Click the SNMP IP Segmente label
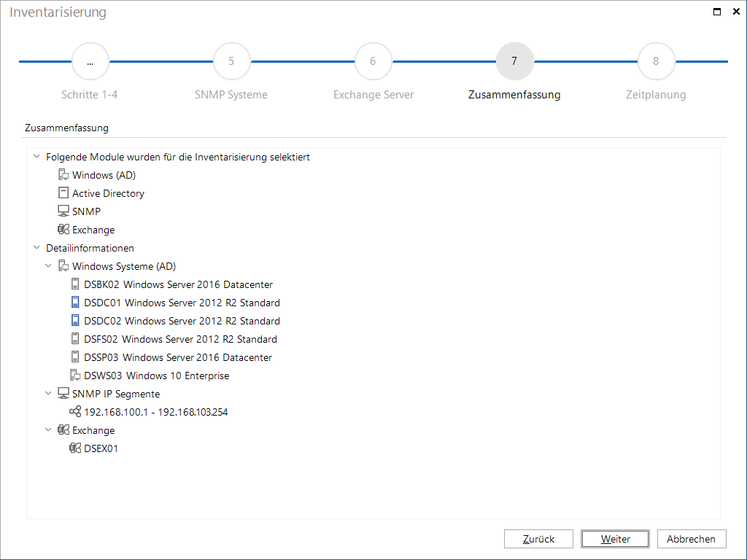Viewport: 747px width, 560px height. (116, 394)
